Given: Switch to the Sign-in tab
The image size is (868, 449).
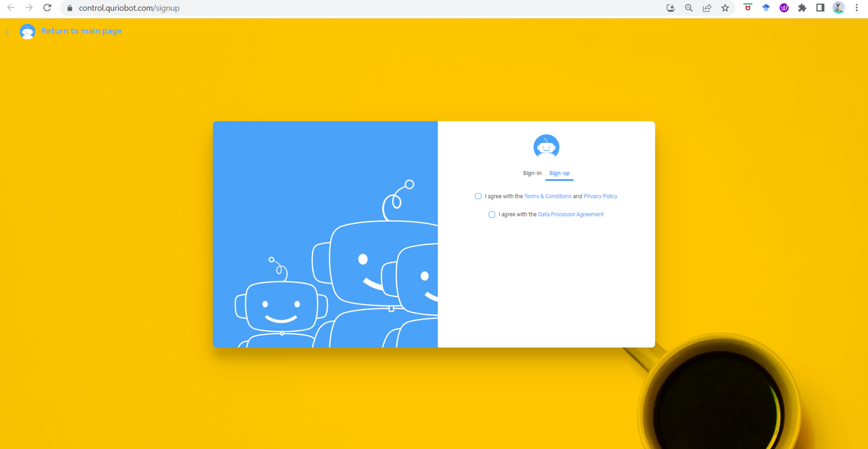Looking at the screenshot, I should (532, 173).
